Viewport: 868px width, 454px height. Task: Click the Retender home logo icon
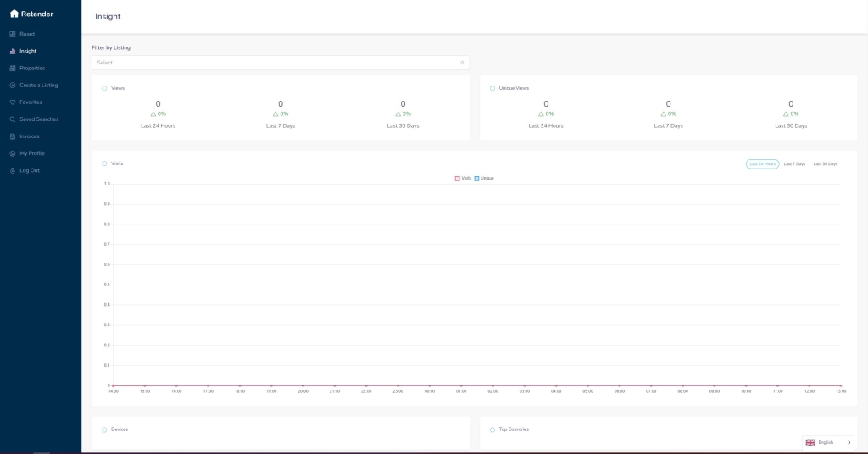click(14, 14)
